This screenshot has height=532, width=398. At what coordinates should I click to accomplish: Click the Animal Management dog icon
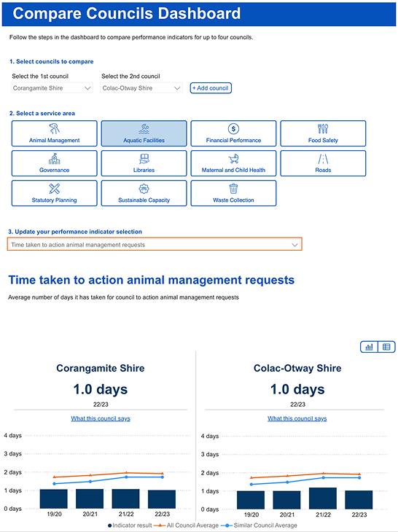pos(54,128)
